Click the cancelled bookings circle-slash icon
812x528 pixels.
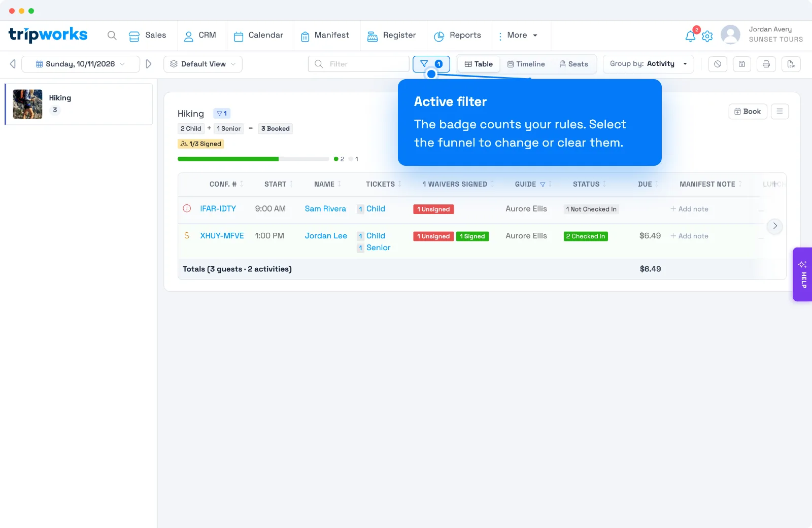pyautogui.click(x=718, y=64)
